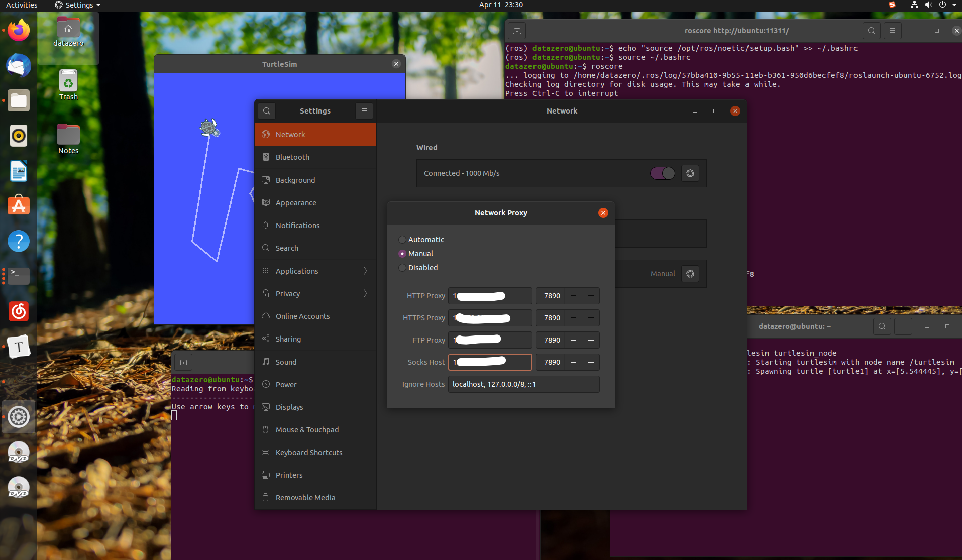Open the Wired connection settings gear

click(x=690, y=173)
